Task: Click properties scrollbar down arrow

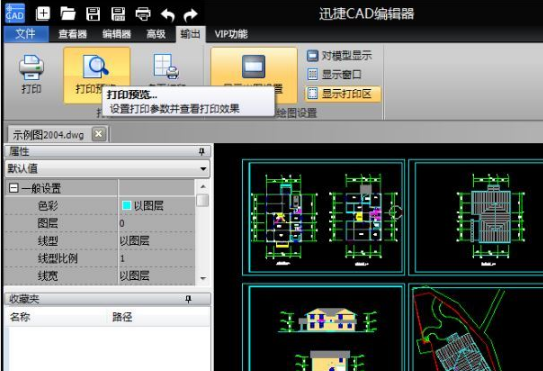Action: (x=203, y=278)
